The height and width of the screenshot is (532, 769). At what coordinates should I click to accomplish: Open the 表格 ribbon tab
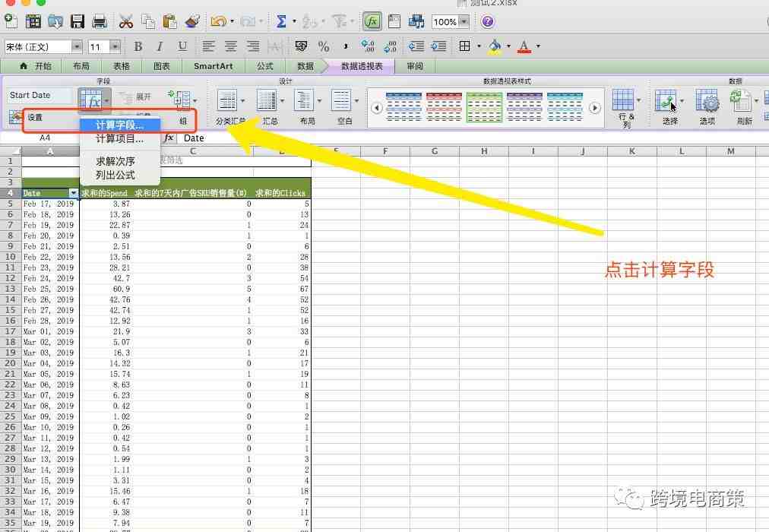[121, 66]
